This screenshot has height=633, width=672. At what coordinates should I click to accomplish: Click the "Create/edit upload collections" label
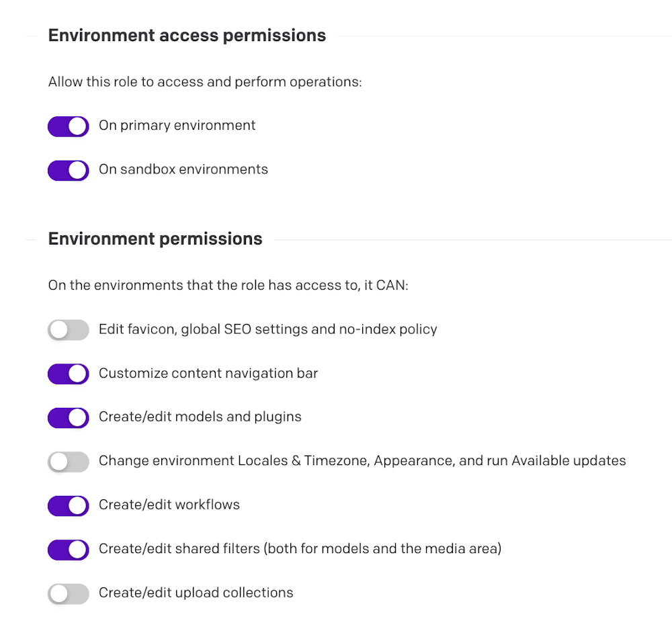[196, 593]
